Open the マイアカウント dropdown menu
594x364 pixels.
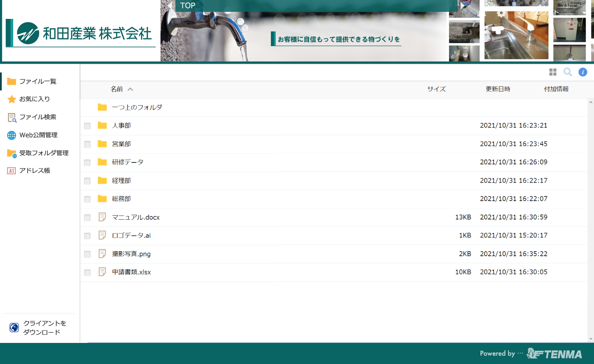coord(584,13)
